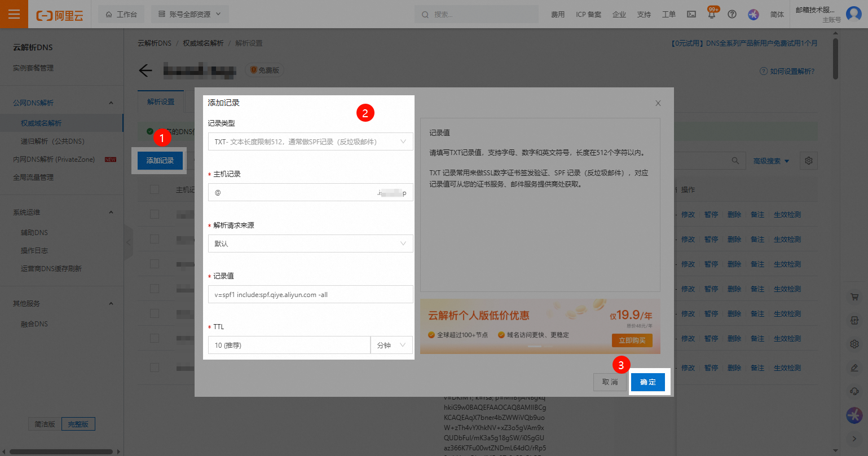The height and width of the screenshot is (456, 868).
Task: Click the 记录值 SPF value input field
Action: pos(310,294)
